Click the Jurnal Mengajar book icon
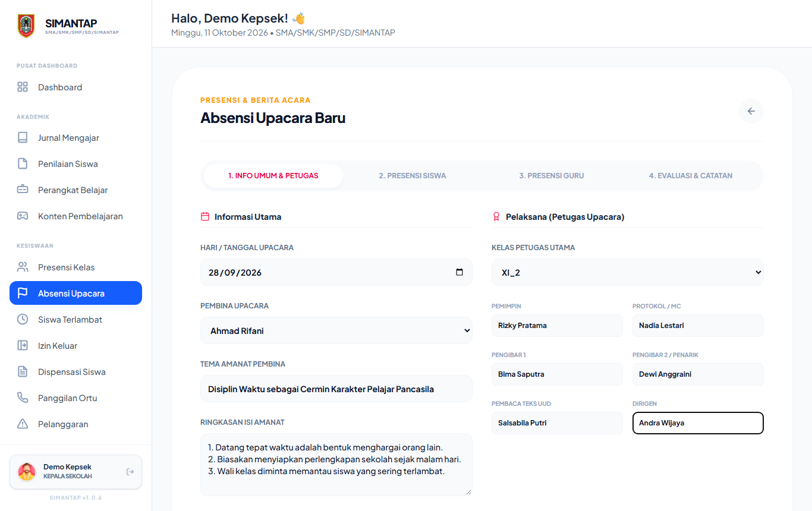This screenshot has width=812, height=511. 23,138
